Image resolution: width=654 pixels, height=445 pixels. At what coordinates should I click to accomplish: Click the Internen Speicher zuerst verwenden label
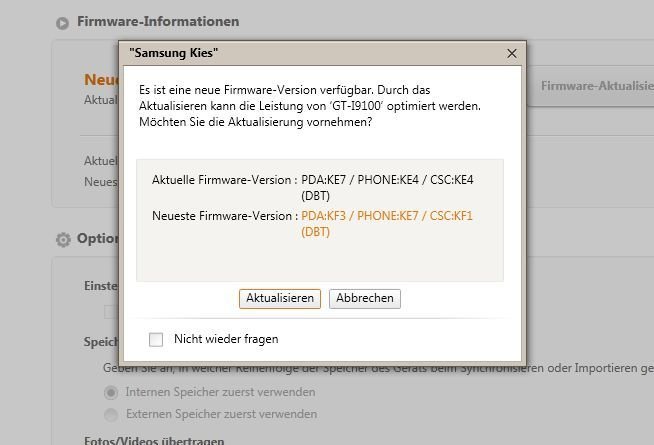click(220, 392)
